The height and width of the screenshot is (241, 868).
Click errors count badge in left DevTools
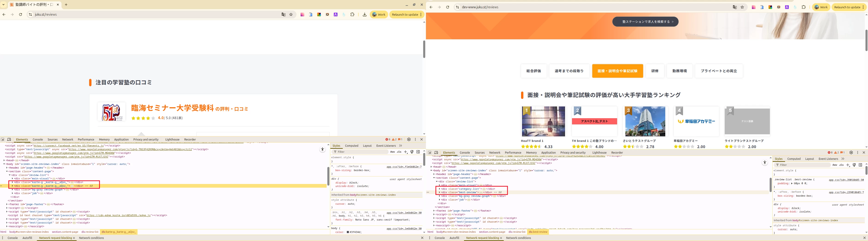point(388,139)
